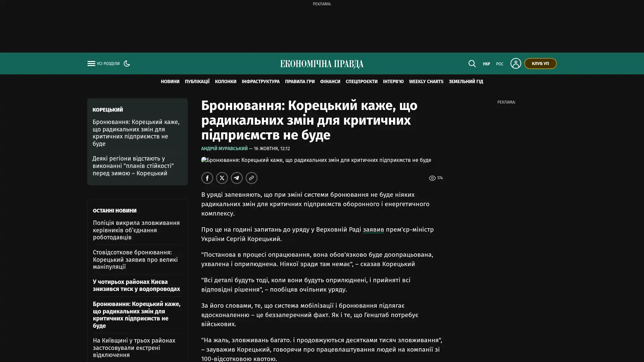
Task: Go to the Економічна правда logo homepage
Action: click(x=322, y=64)
